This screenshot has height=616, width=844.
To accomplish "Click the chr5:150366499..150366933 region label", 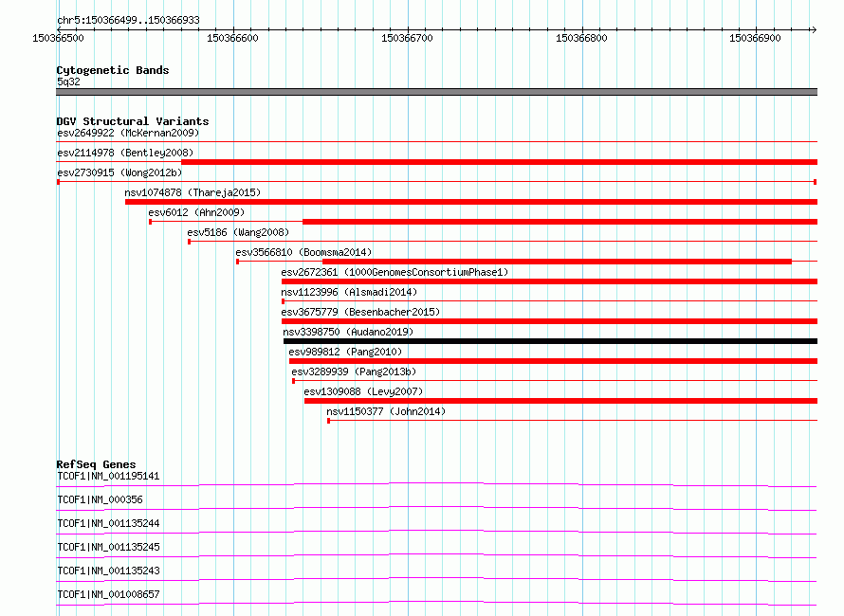I will click(128, 20).
